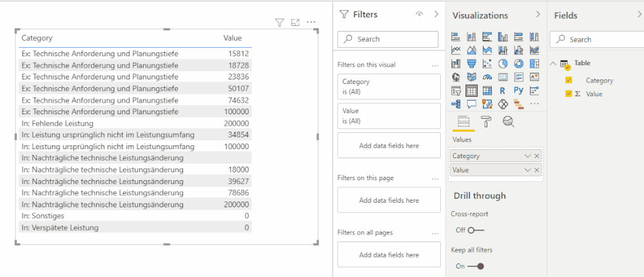Select the funnel chart visual

[471, 63]
